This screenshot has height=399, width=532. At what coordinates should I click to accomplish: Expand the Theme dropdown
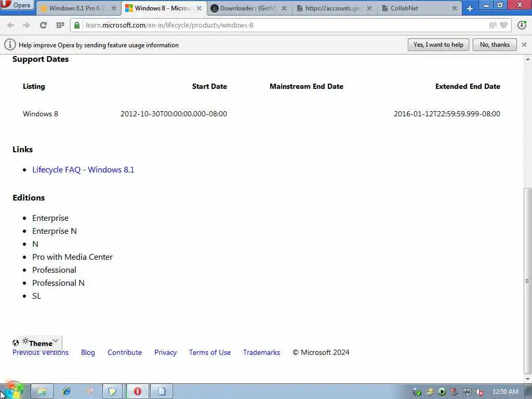click(x=41, y=343)
